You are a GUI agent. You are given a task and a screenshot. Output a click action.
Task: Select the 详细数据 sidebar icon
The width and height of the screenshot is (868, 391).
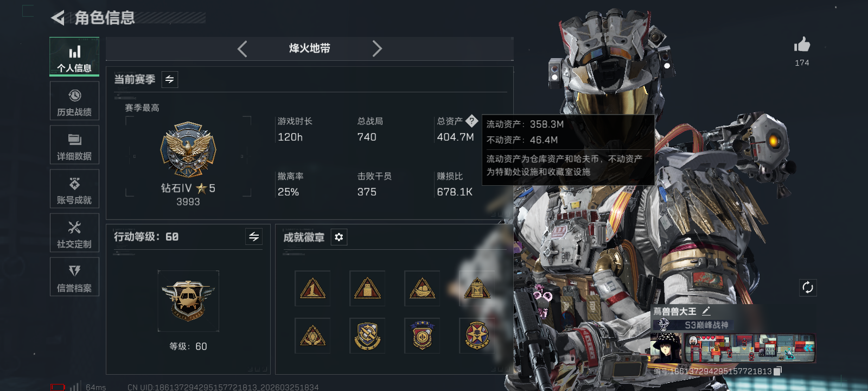74,145
